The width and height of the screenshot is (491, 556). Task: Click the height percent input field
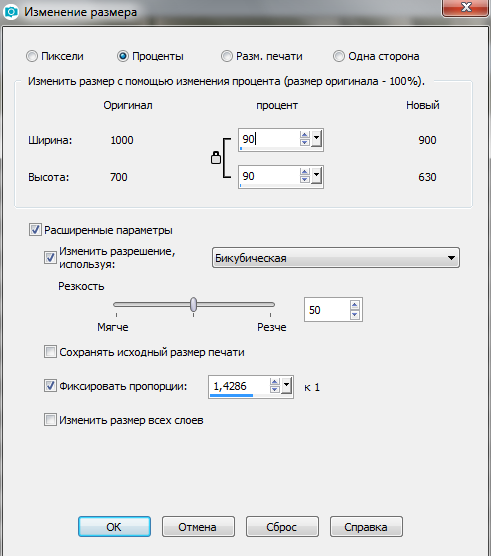[269, 176]
